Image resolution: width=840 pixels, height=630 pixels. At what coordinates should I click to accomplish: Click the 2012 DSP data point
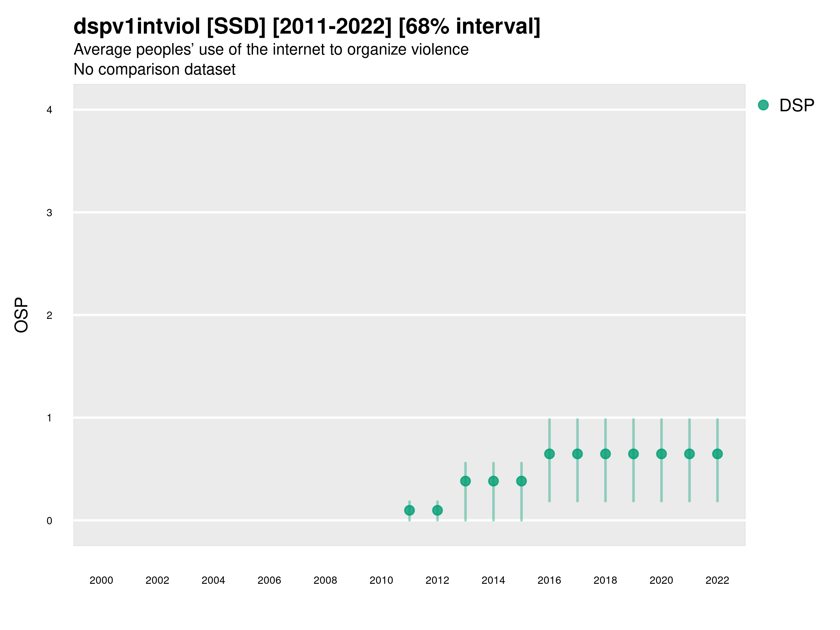pyautogui.click(x=437, y=510)
